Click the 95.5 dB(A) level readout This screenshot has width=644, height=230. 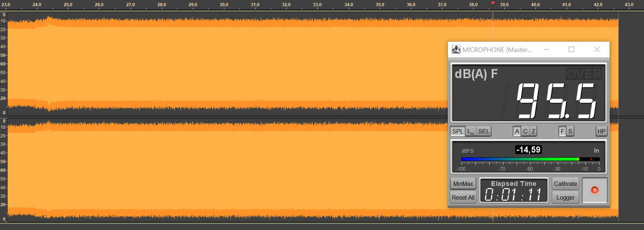click(557, 101)
